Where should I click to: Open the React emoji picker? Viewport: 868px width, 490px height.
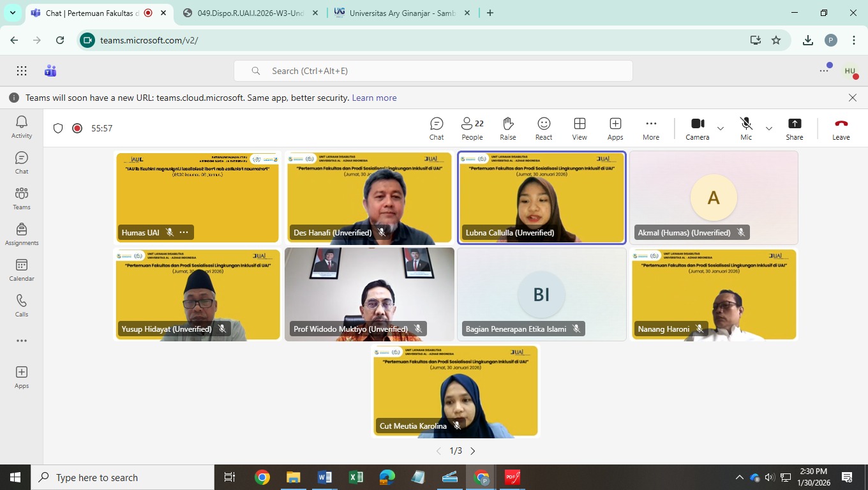[544, 128]
